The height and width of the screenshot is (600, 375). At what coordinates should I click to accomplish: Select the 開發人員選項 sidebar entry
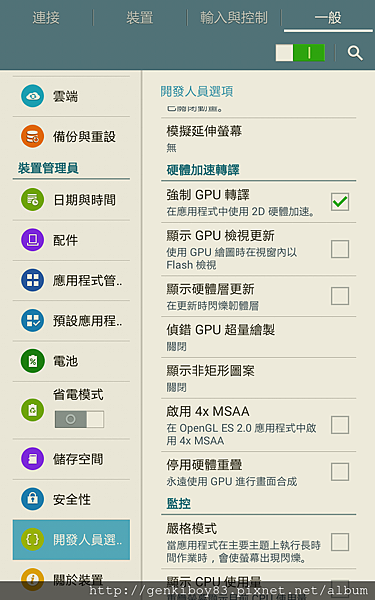[71, 540]
